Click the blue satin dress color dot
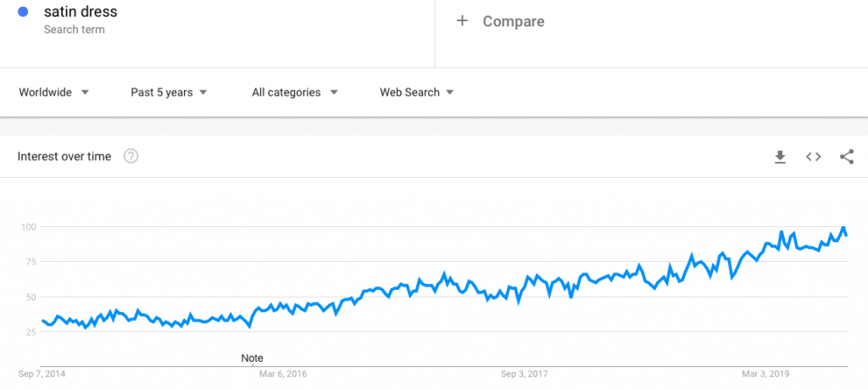Viewport: 868px width, 389px height. [23, 12]
